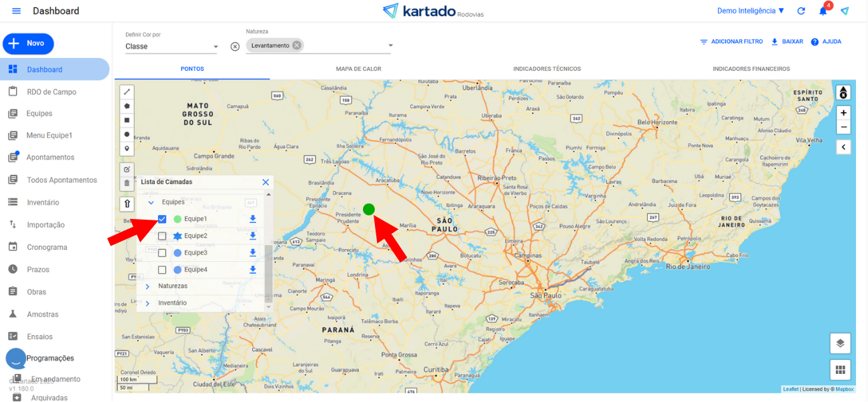Open the Definir Cor por dropdown
Viewport: 868px width, 402px height.
coord(171,47)
